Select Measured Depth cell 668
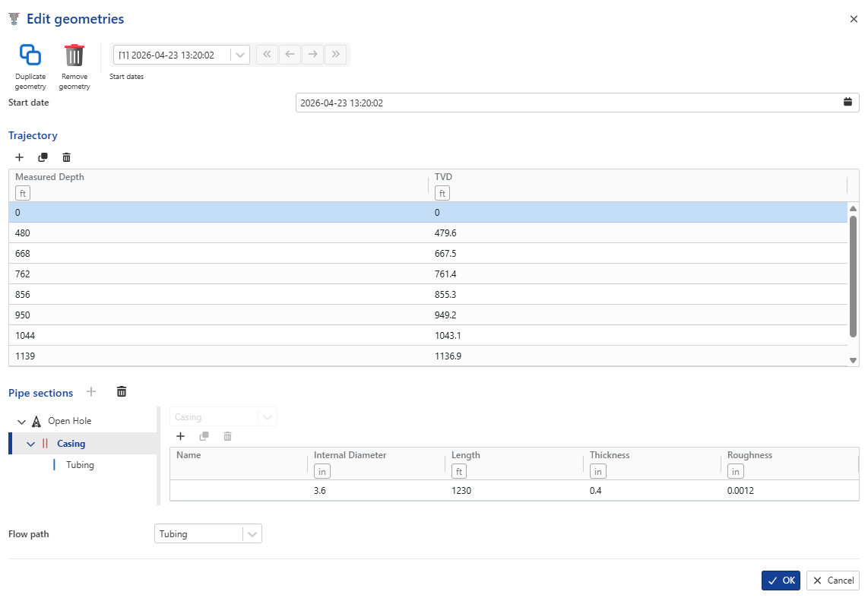 coord(219,253)
